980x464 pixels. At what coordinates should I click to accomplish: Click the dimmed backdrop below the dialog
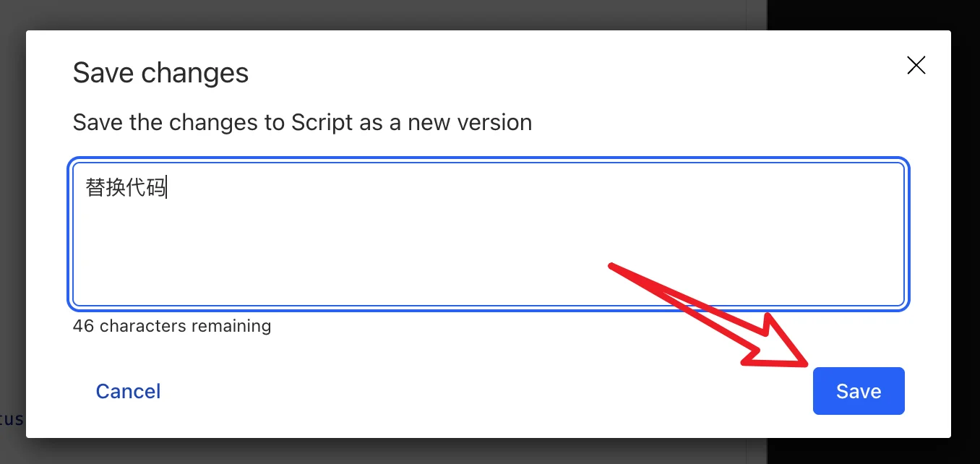434,451
